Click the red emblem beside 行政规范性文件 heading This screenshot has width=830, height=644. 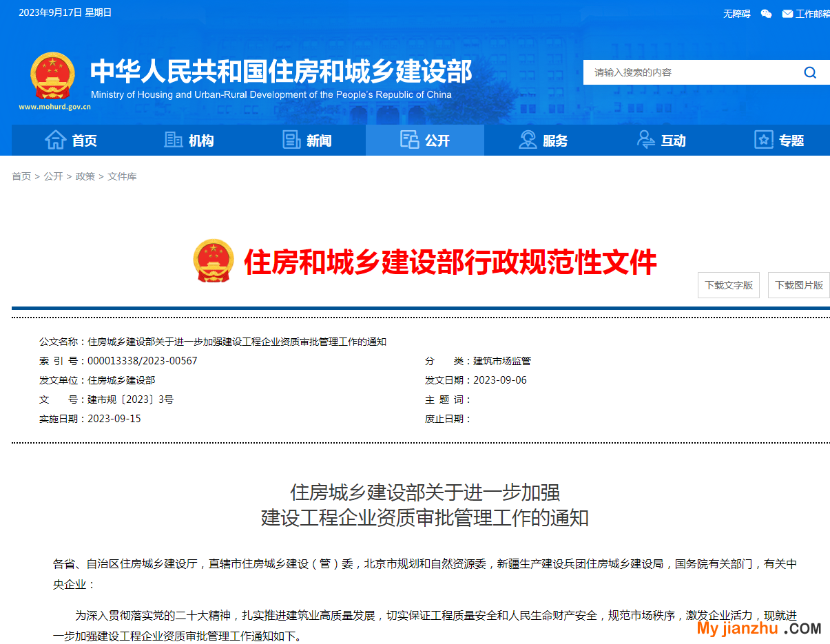tap(214, 261)
